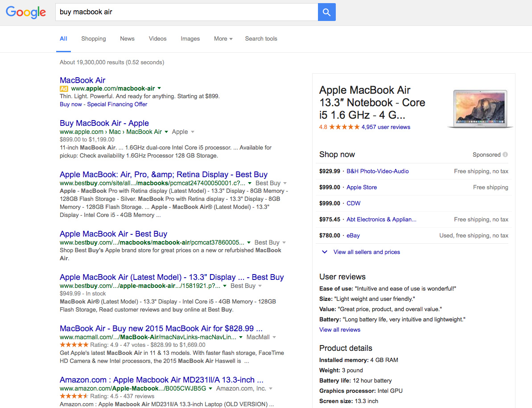Click 'Weight: 3 pound' detail

coord(341,371)
